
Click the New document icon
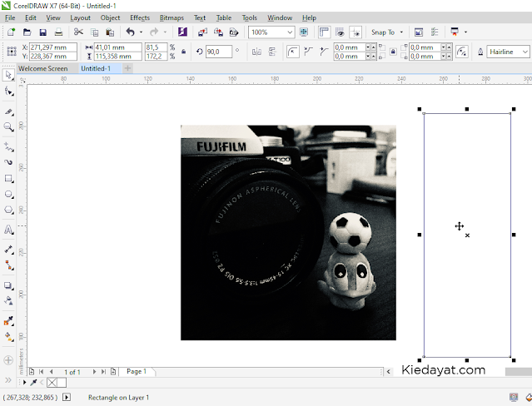(11, 32)
